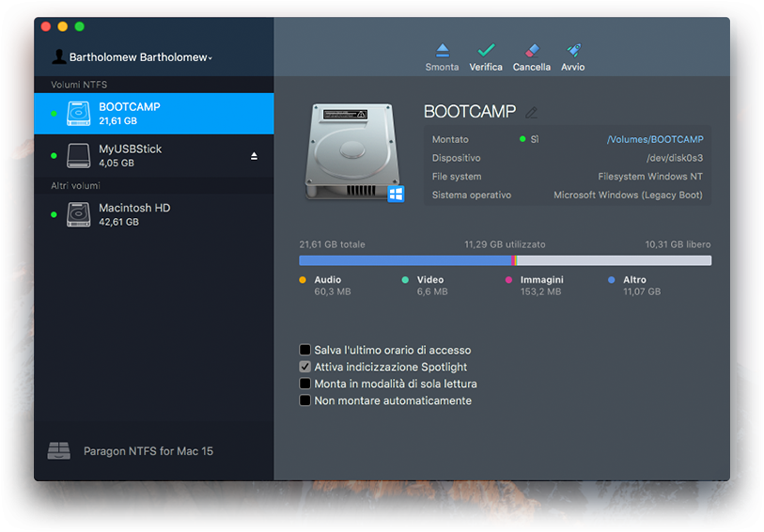Click the Macintosh HD drive icon
This screenshot has width=764, height=532.
(x=78, y=214)
